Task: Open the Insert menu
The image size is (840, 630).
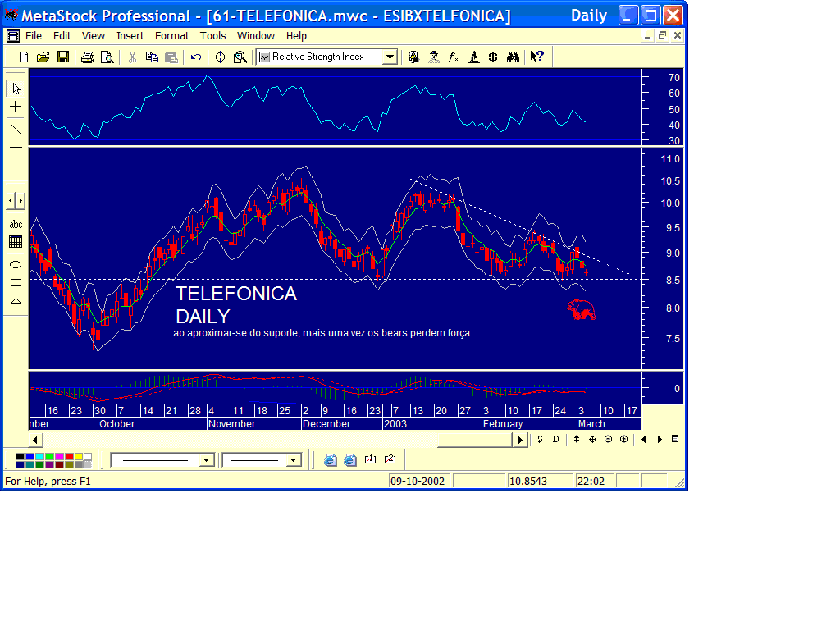Action: (130, 36)
